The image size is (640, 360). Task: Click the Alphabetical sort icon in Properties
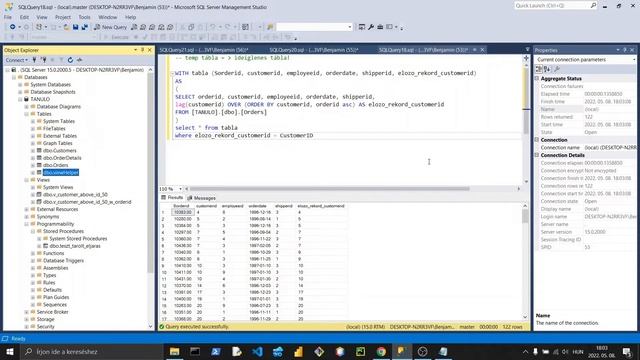pos(547,69)
